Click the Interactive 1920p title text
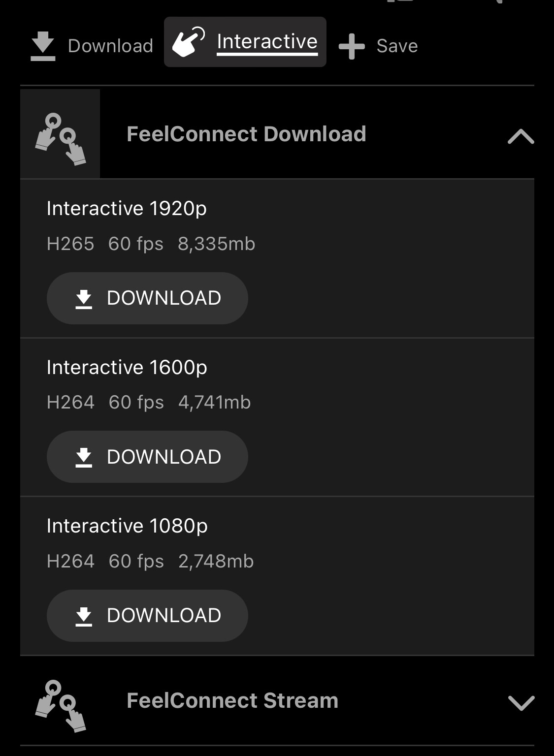The width and height of the screenshot is (554, 756). click(x=127, y=208)
